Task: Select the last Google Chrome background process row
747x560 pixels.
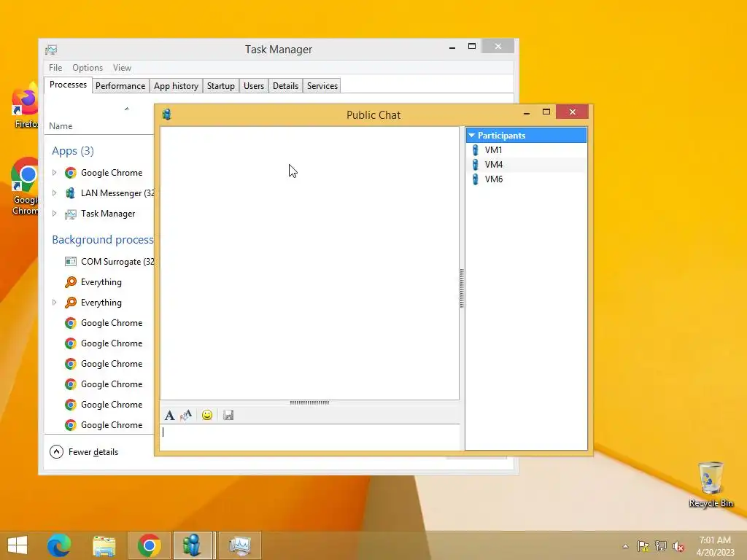Action: pyautogui.click(x=99, y=425)
